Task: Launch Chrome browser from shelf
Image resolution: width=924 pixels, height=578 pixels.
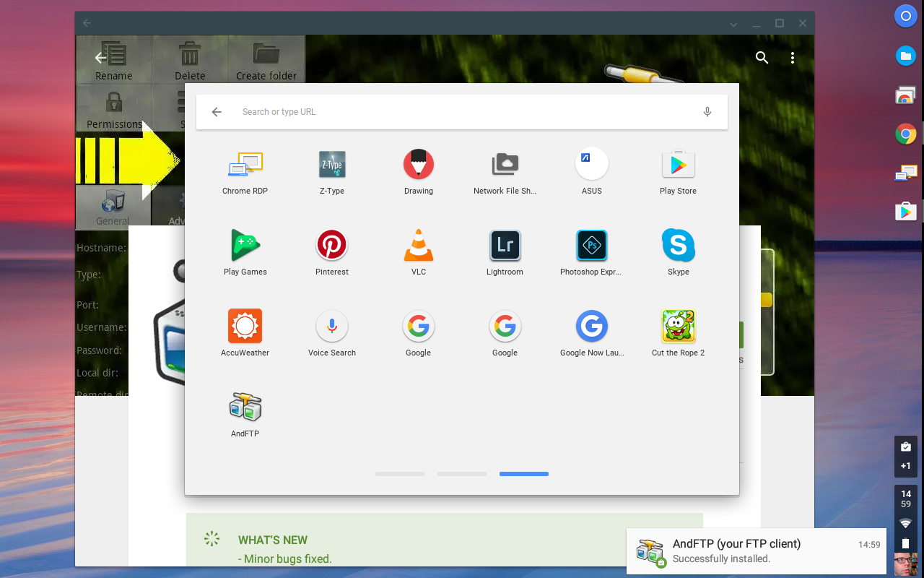Action: 905,134
